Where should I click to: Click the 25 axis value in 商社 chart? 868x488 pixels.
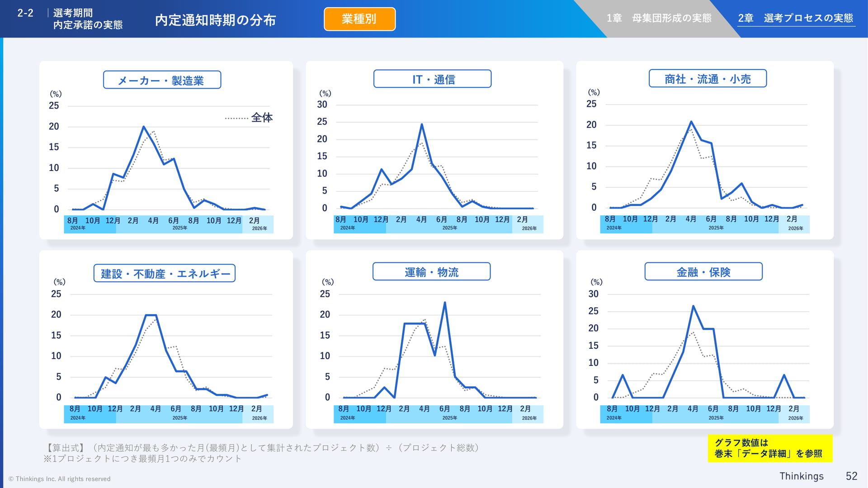click(591, 104)
